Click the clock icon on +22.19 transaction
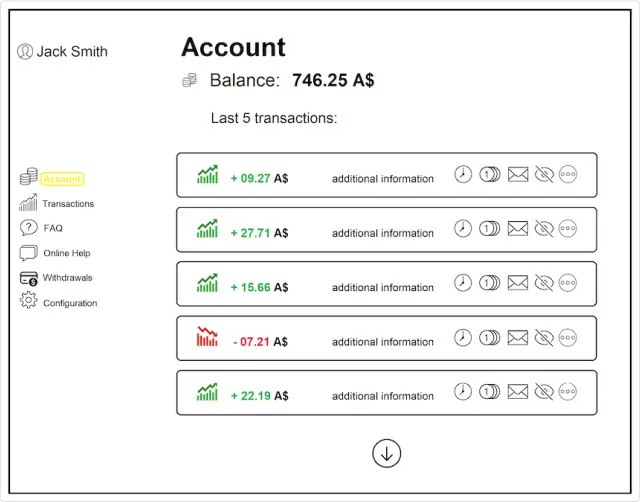The image size is (640, 502). tap(463, 392)
